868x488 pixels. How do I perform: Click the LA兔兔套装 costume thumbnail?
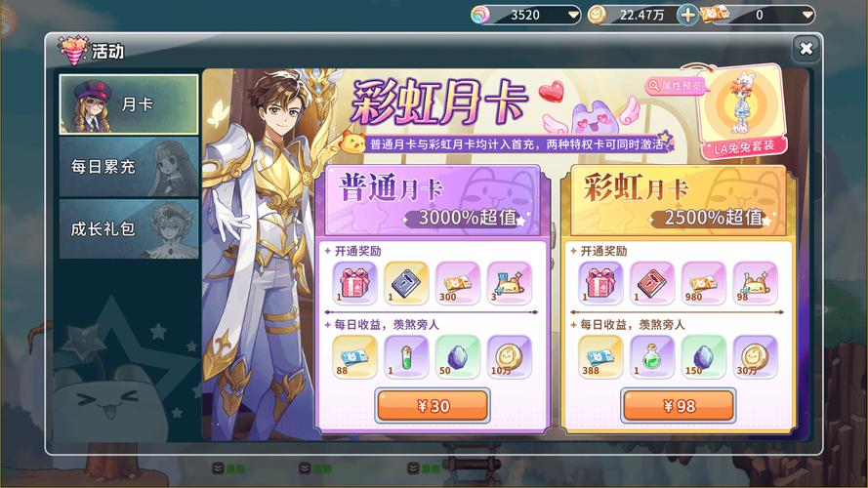pos(742,111)
